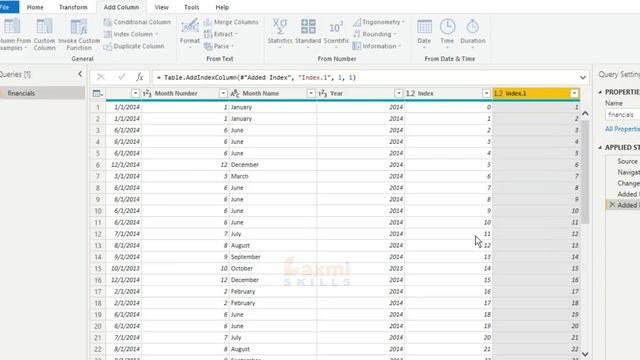Open Extract text menu
Viewport: 640px width, 360px height.
tap(220, 34)
